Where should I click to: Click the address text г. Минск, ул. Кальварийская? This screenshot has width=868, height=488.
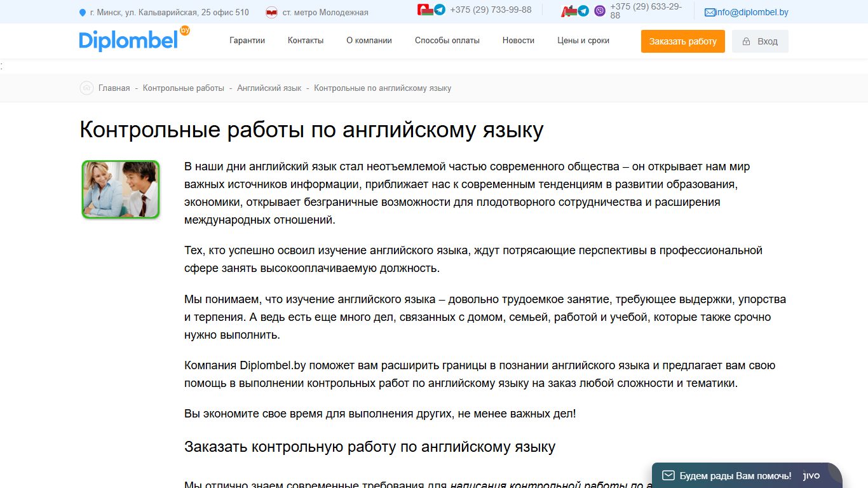point(169,13)
